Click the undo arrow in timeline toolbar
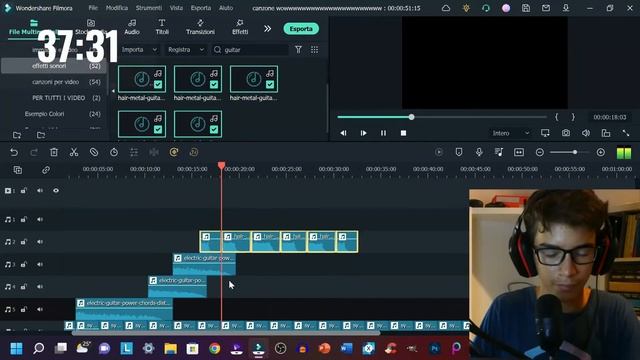The height and width of the screenshot is (360, 640). pyautogui.click(x=14, y=152)
